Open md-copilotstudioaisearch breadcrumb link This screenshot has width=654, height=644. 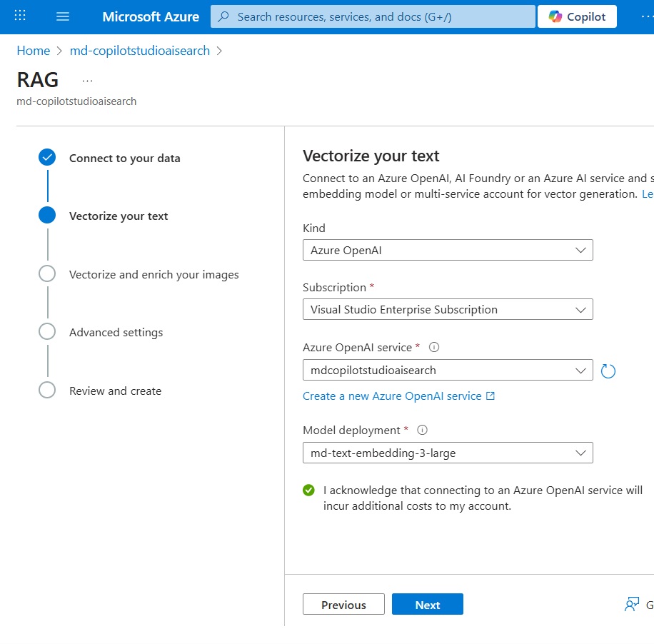pyautogui.click(x=140, y=51)
